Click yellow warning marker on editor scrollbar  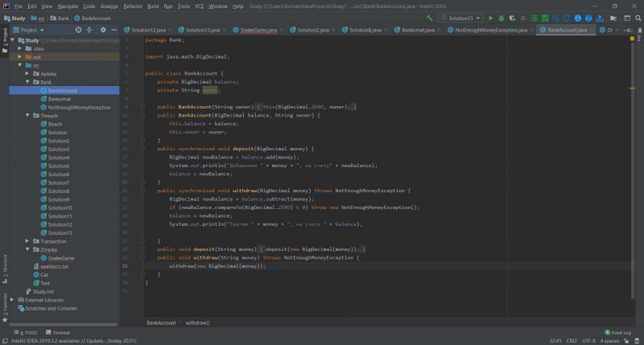pyautogui.click(x=632, y=88)
